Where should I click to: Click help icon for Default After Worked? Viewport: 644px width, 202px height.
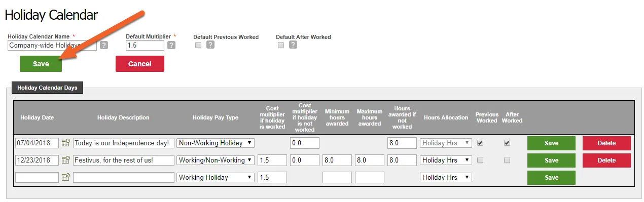[x=293, y=45]
